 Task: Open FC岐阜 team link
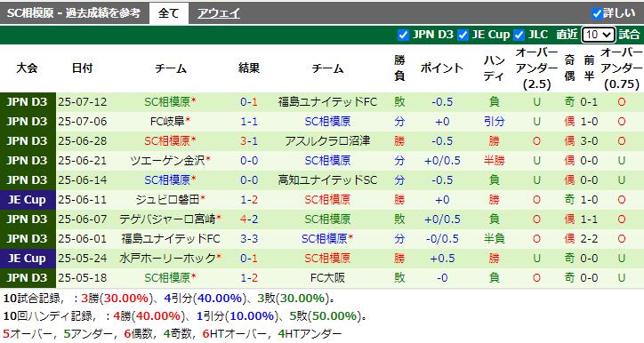[x=167, y=122]
